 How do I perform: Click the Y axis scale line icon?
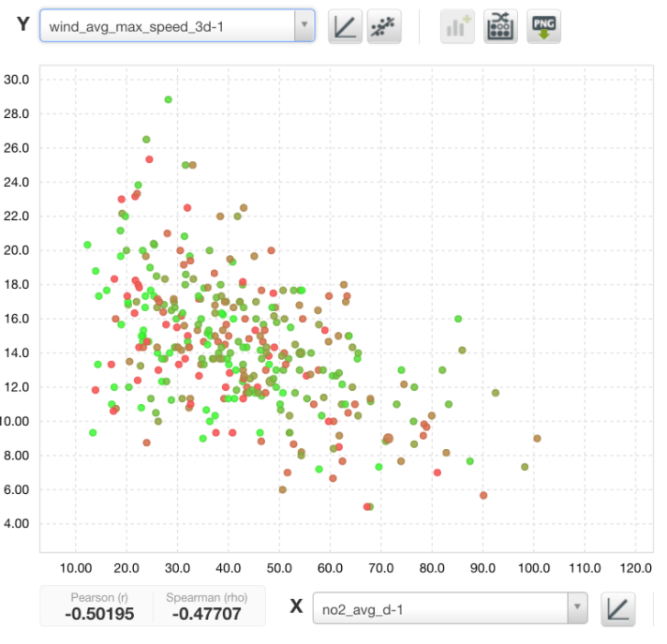pos(346,26)
